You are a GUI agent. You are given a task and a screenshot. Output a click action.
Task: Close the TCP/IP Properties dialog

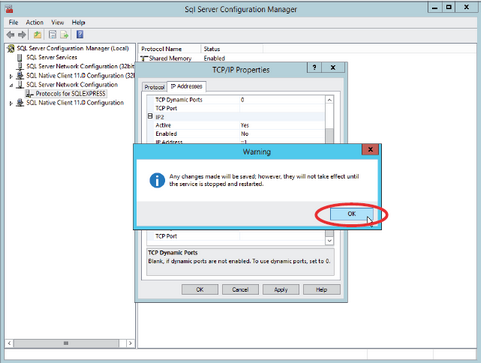pos(333,68)
